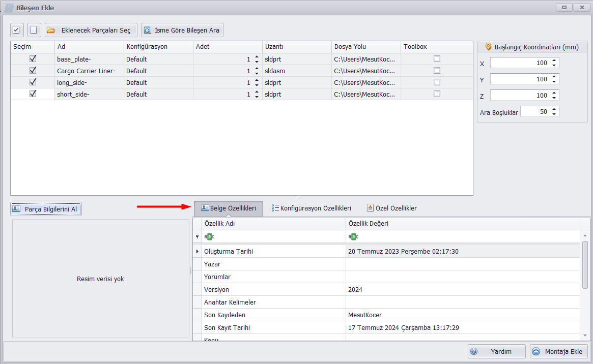Image resolution: width=593 pixels, height=364 pixels.
Task: Switch to Konfigürasyon Özellikleri tab
Action: click(311, 208)
